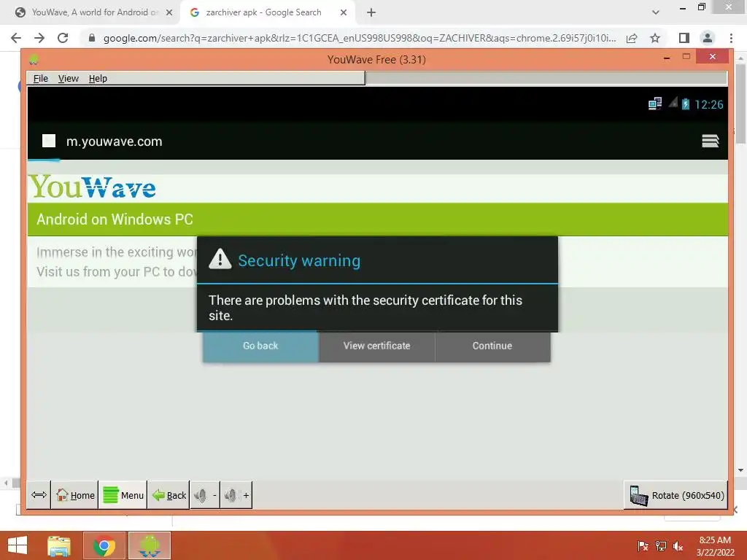747x560 pixels.
Task: Click the YouWave logo on the page
Action: 93,187
